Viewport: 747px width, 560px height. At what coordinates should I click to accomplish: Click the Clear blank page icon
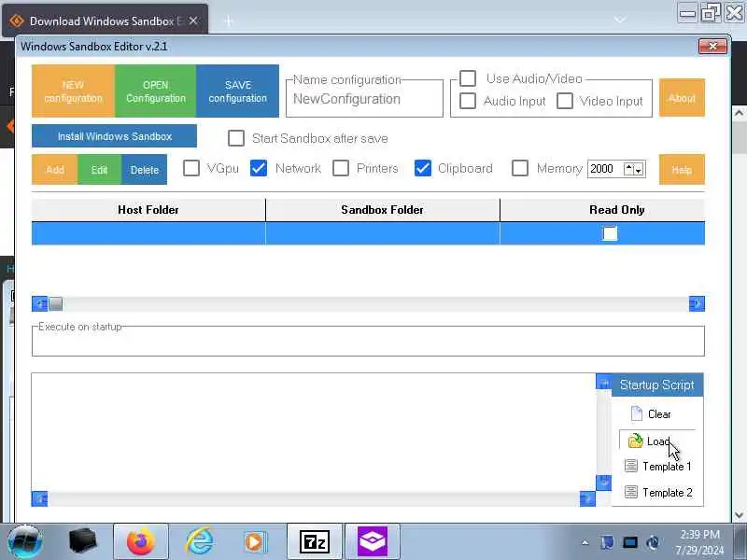(636, 413)
